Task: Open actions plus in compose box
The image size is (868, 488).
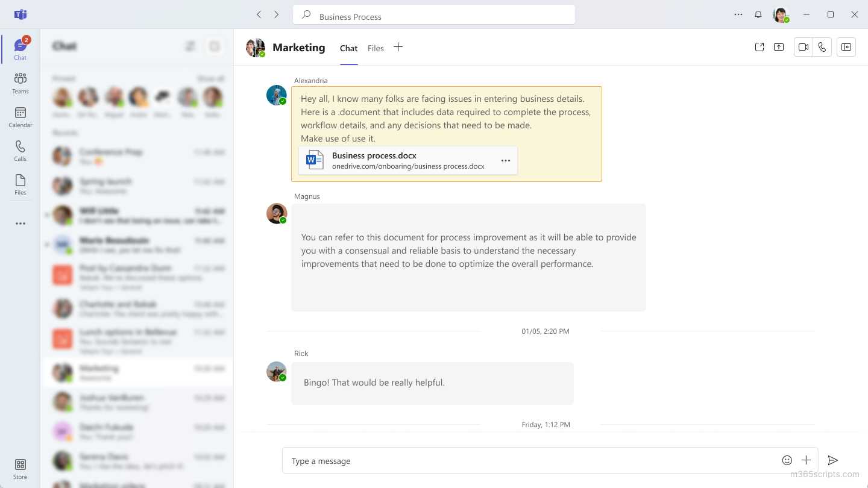Action: click(x=806, y=460)
